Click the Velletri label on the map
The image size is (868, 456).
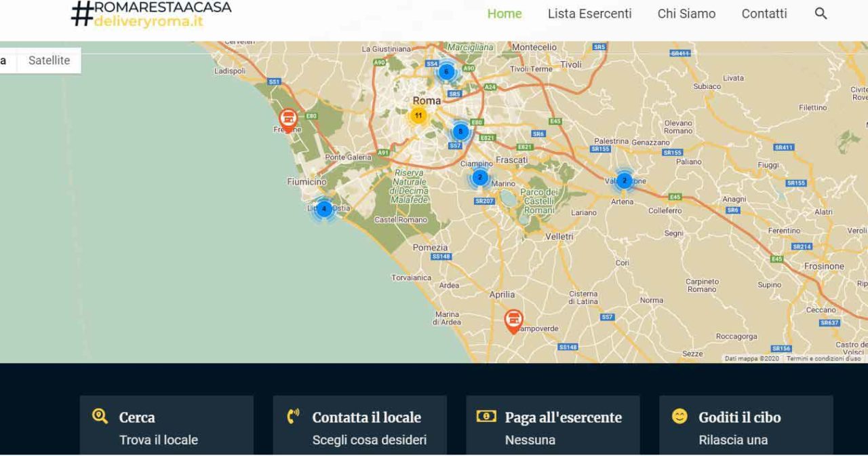(559, 236)
